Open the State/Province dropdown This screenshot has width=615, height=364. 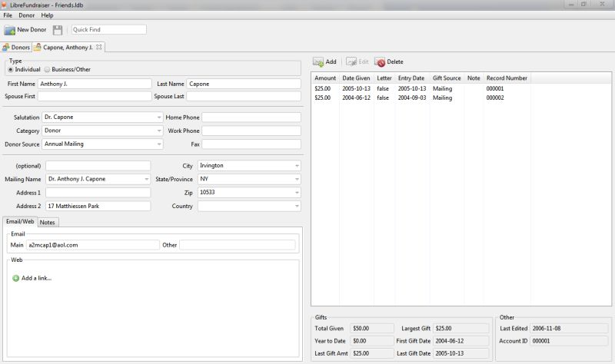tap(297, 179)
